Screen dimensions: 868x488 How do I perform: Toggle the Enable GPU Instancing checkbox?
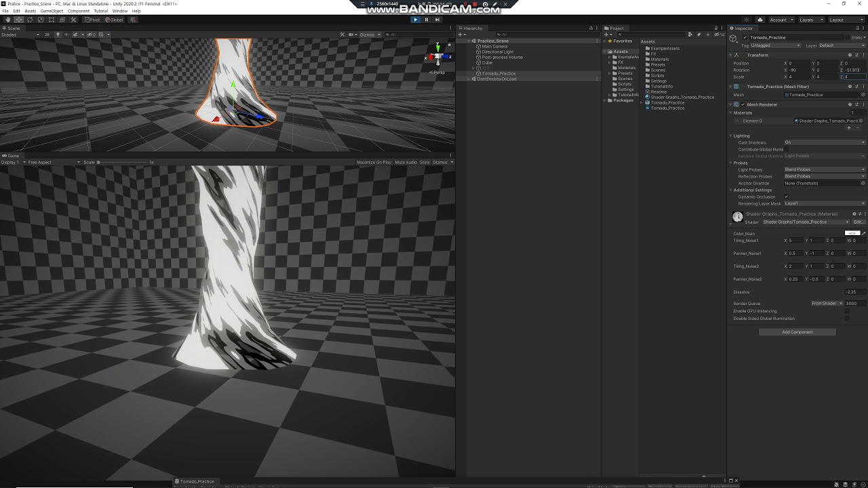pos(847,311)
